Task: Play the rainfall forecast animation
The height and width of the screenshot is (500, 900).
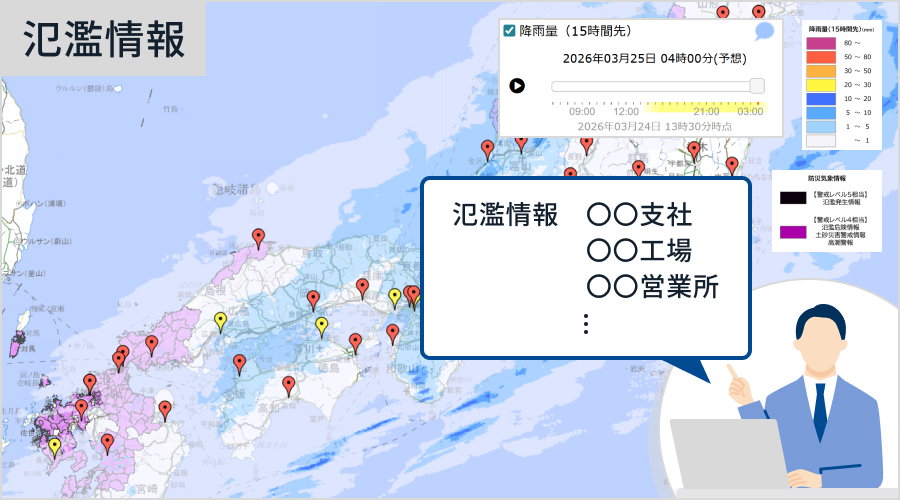Action: click(x=517, y=86)
